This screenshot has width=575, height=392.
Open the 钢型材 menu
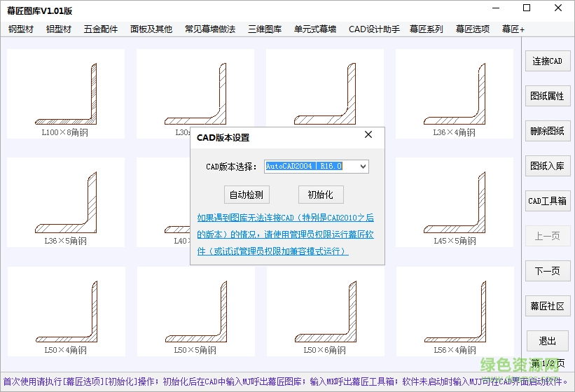[21, 29]
